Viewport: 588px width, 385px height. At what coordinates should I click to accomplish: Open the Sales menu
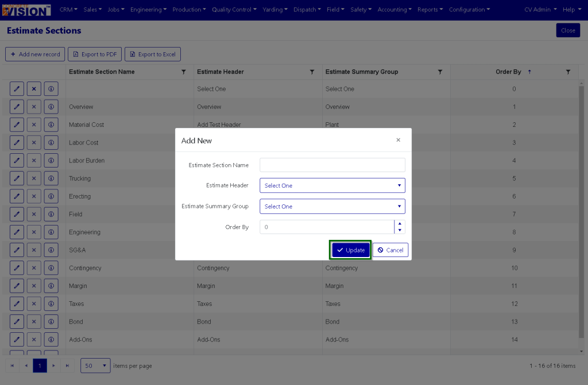pos(92,9)
